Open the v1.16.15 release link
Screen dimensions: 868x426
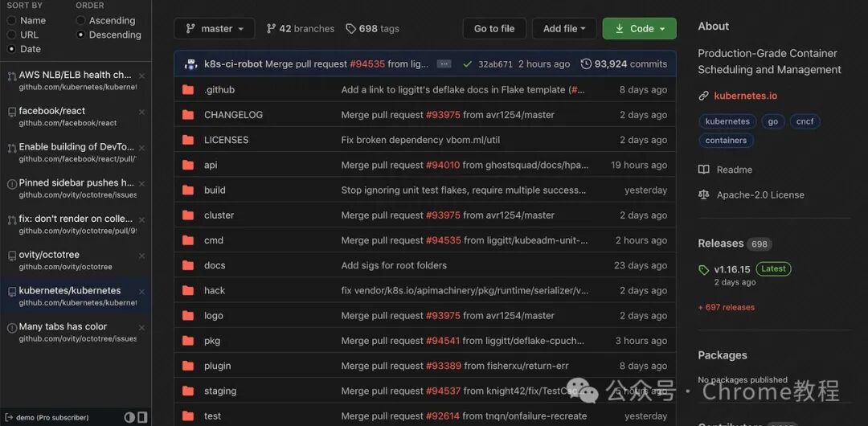click(x=732, y=270)
